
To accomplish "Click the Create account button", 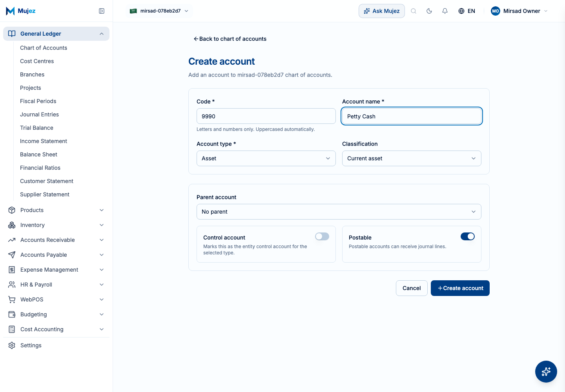I will (460, 288).
